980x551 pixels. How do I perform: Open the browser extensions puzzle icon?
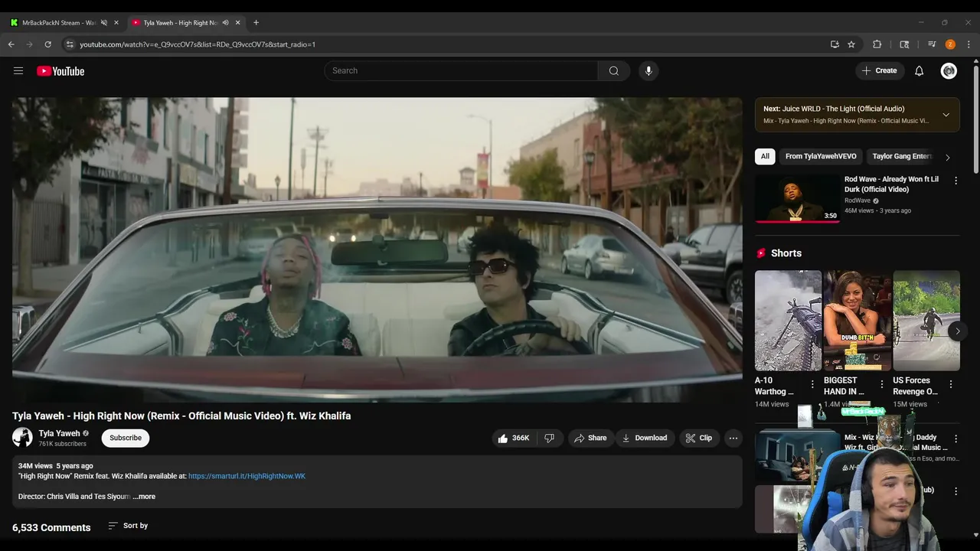pyautogui.click(x=877, y=44)
